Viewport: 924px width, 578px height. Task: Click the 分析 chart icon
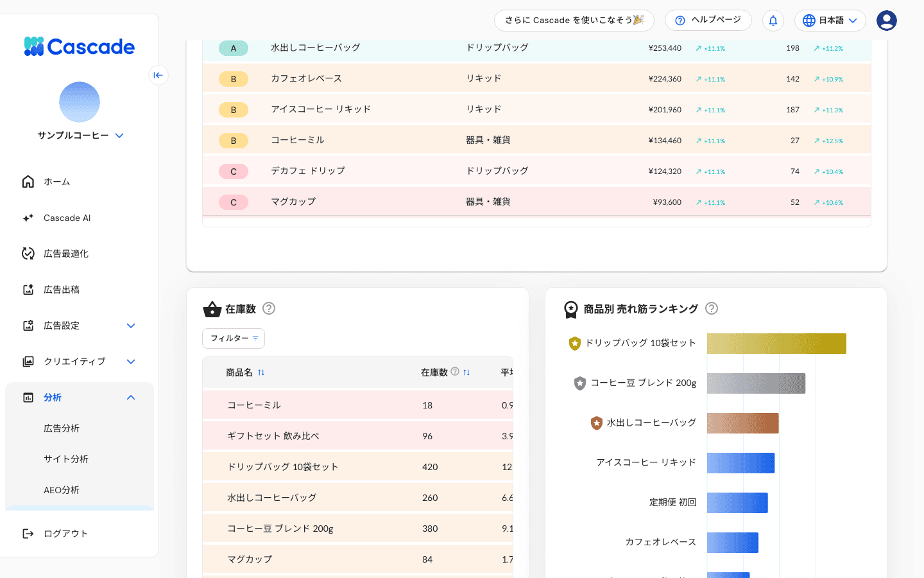coord(28,398)
